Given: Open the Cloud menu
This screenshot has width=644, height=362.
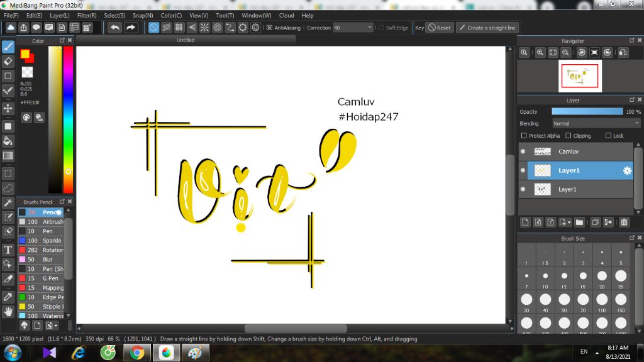Looking at the screenshot, I should (x=286, y=15).
